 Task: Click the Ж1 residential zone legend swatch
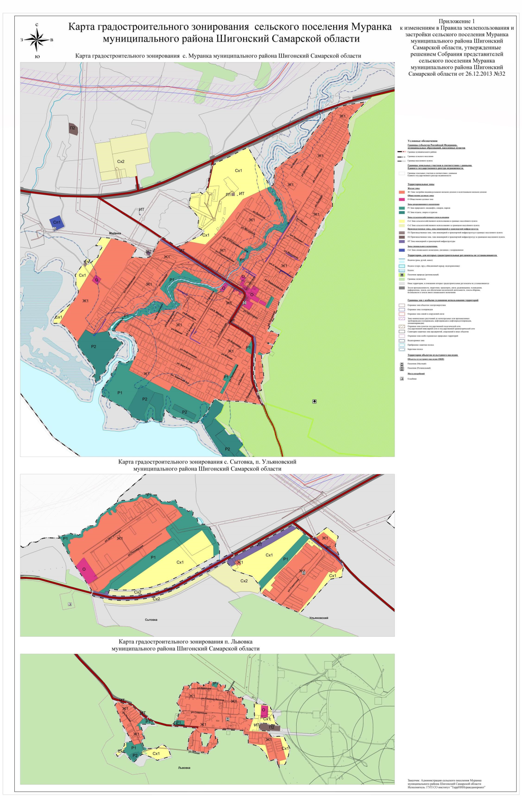click(402, 192)
